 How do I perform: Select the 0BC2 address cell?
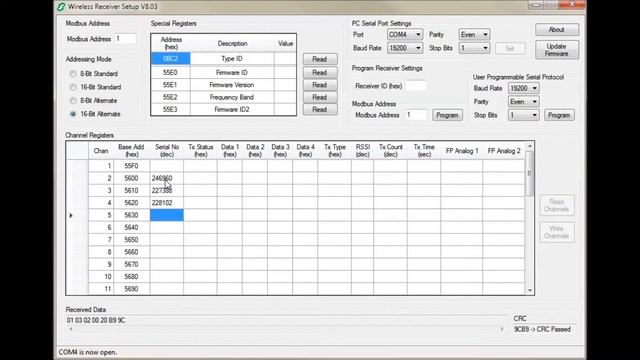coord(171,59)
